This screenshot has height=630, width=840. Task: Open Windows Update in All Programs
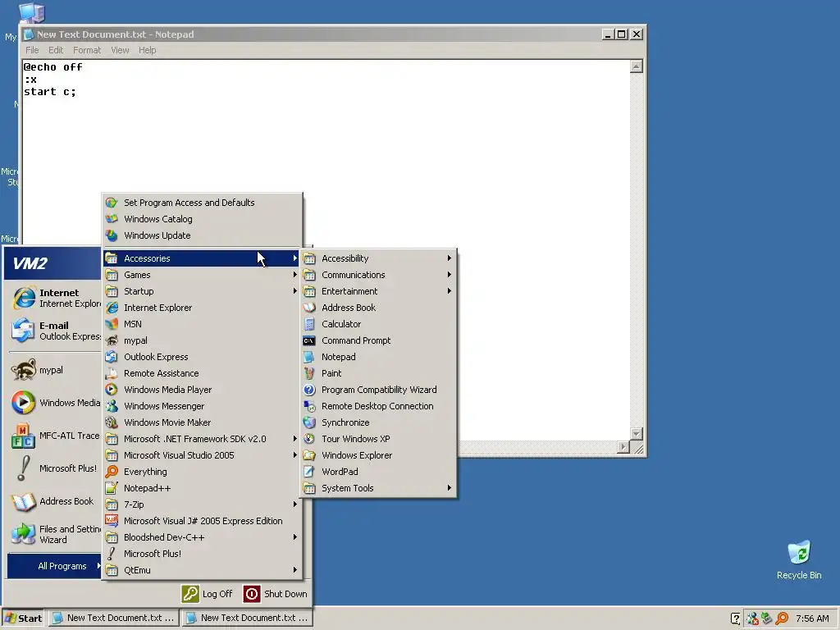[x=203, y=235]
